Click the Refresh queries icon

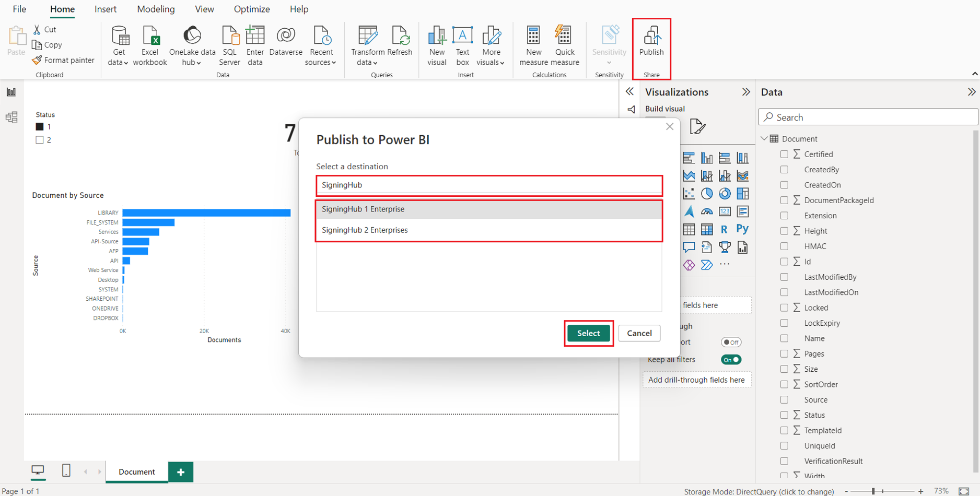tap(400, 41)
